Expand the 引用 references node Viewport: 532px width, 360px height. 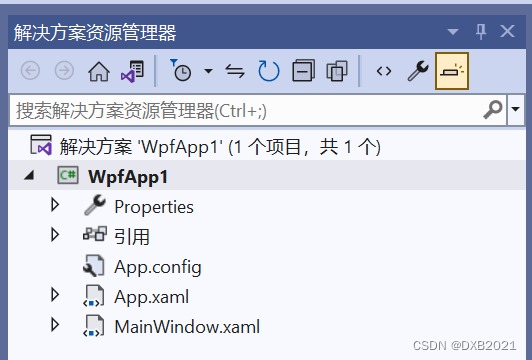(55, 234)
